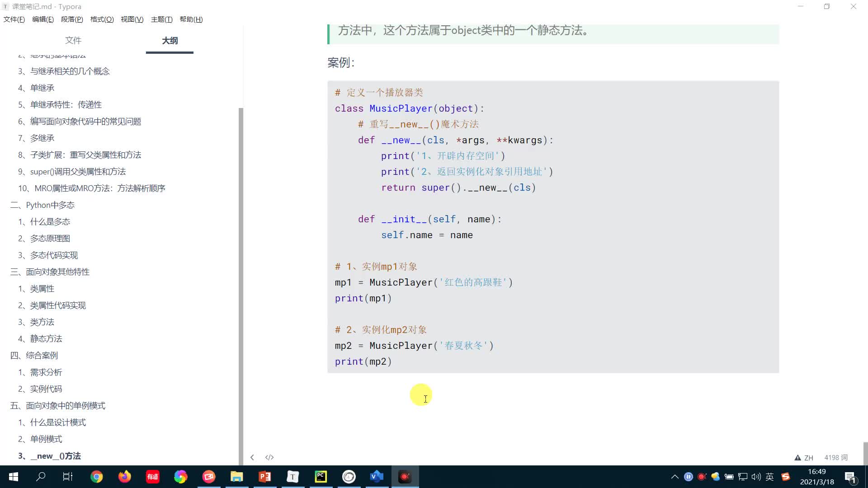Click the volume speaker tray icon

[756, 477]
